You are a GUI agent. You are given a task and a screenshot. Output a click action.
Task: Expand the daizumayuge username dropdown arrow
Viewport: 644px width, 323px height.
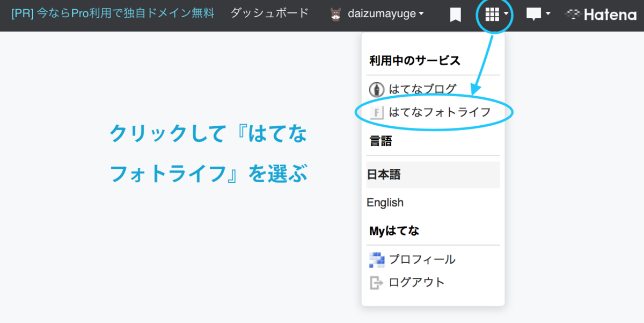[x=421, y=14]
